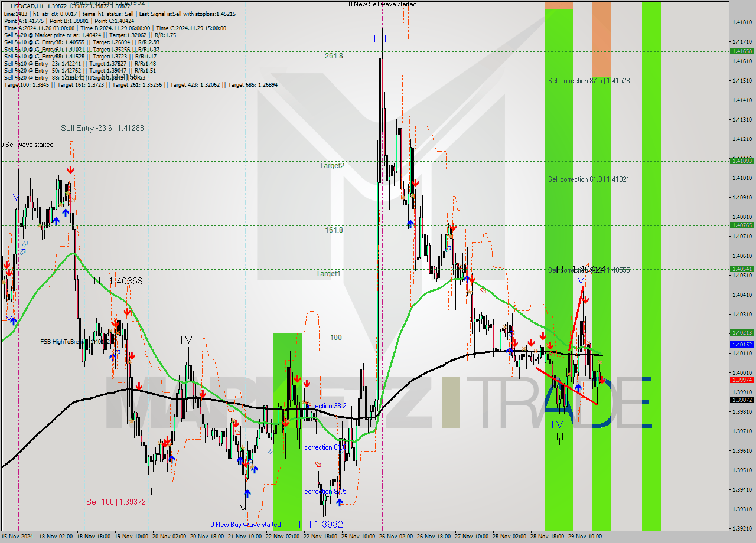The width and height of the screenshot is (756, 543).
Task: Click the 'Target2' fibonacci label
Action: pyautogui.click(x=332, y=166)
